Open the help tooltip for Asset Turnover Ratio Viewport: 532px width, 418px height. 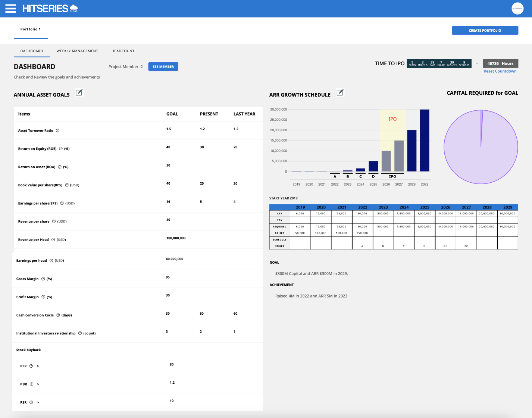(x=57, y=131)
